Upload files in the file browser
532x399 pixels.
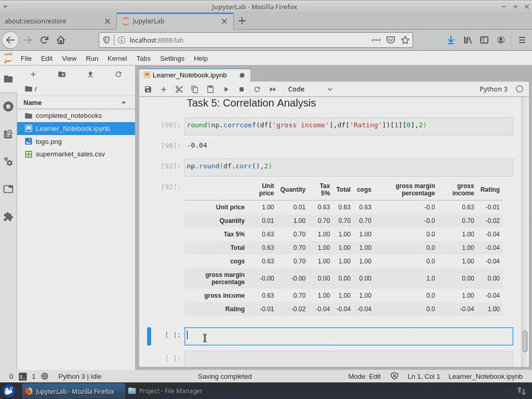pos(90,74)
